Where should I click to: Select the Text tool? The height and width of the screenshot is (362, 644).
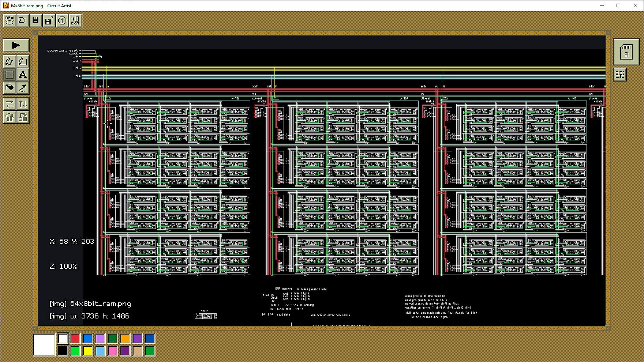[x=23, y=75]
